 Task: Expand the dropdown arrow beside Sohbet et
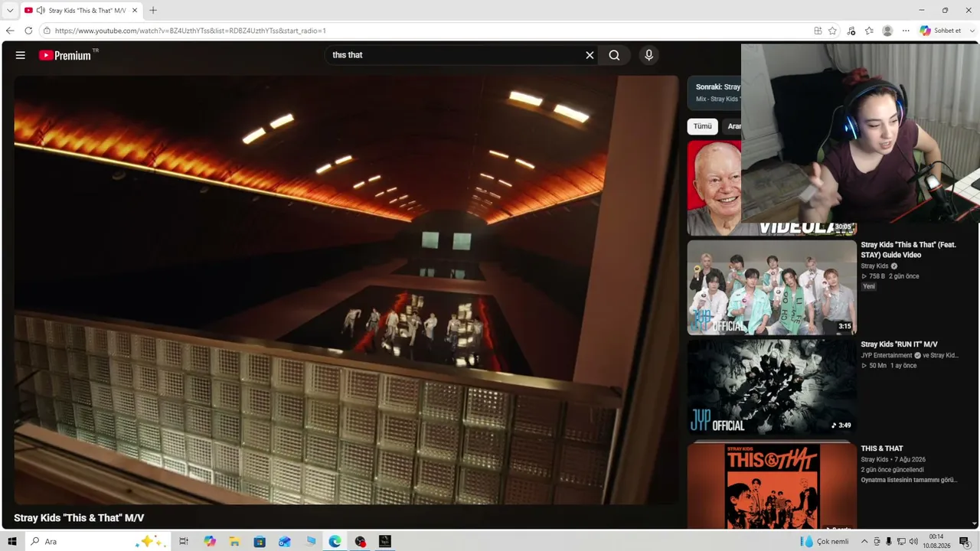[x=971, y=31]
